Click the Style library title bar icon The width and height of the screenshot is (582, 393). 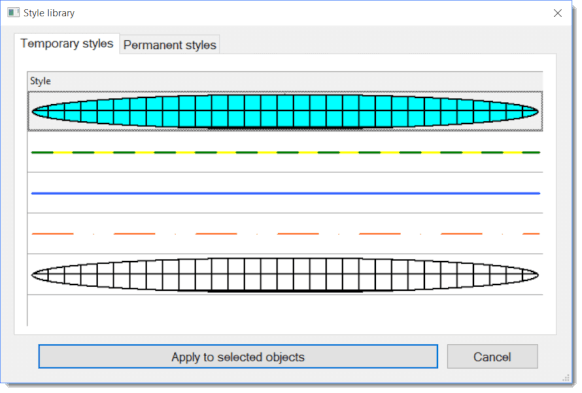[x=13, y=13]
